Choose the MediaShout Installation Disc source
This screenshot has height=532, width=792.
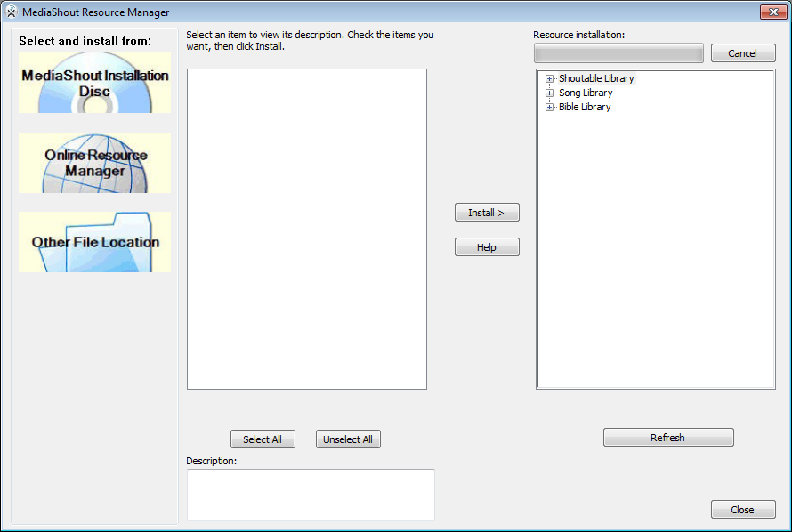pyautogui.click(x=94, y=83)
